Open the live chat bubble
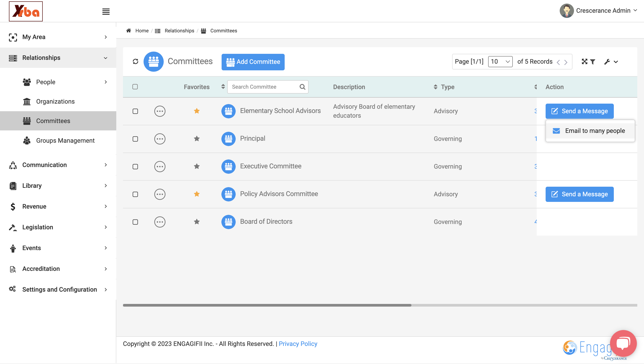Screen dimensions: 644x364 (623, 343)
